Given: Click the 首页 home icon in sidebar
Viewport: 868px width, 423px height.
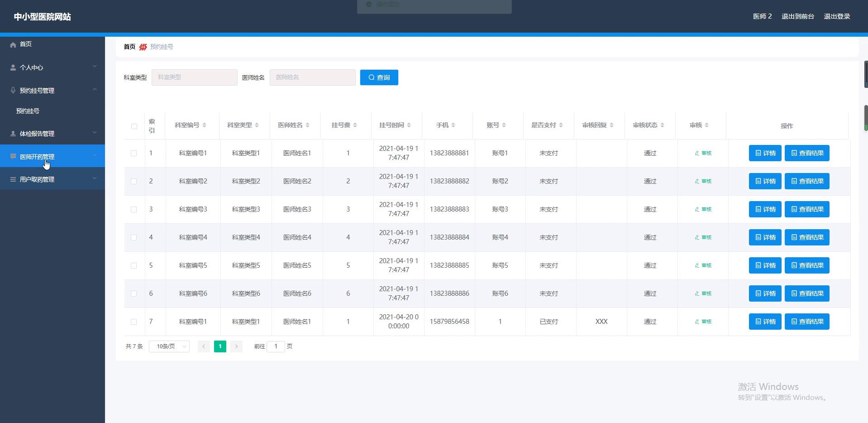Looking at the screenshot, I should pyautogui.click(x=13, y=44).
